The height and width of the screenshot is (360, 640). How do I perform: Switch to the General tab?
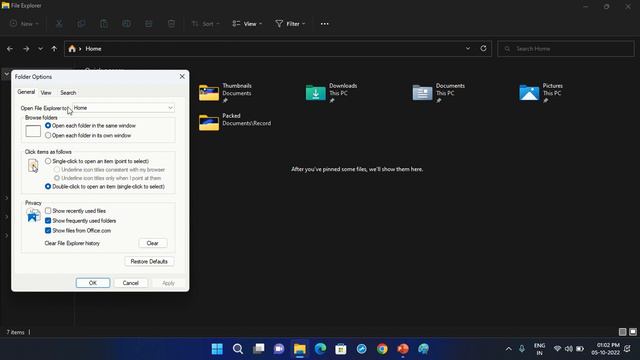26,92
